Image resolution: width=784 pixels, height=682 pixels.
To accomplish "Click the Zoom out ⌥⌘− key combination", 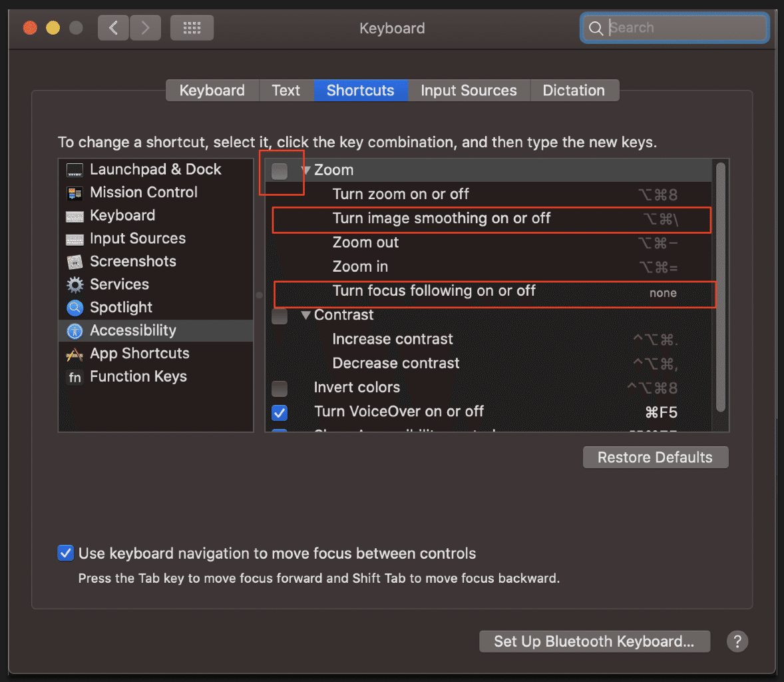I will [x=658, y=243].
